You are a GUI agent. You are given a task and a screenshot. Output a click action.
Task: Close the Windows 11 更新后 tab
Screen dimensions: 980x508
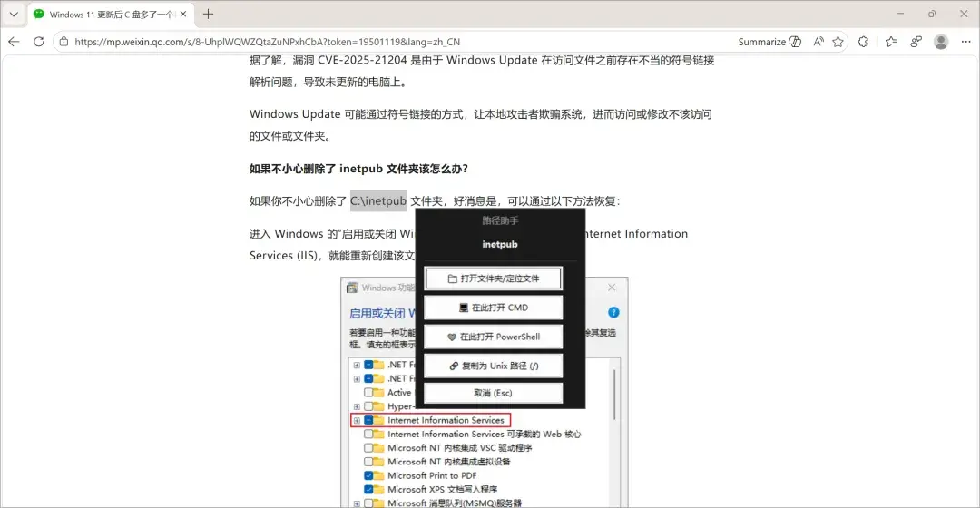pyautogui.click(x=183, y=14)
